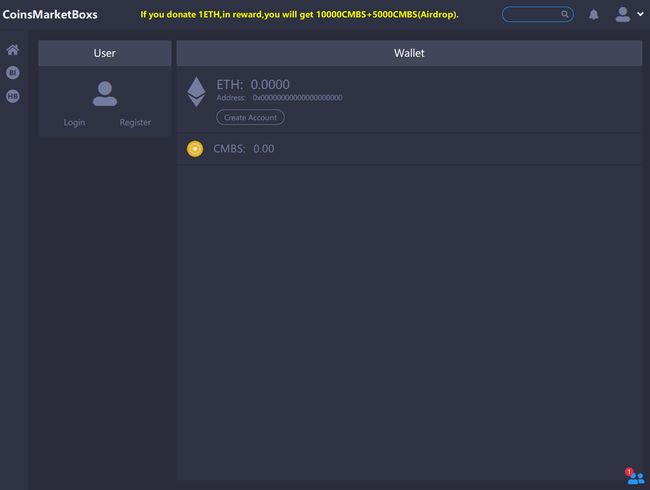Click the CMBS: 0.00 balance
Screen dimensions: 650x490
(x=244, y=149)
